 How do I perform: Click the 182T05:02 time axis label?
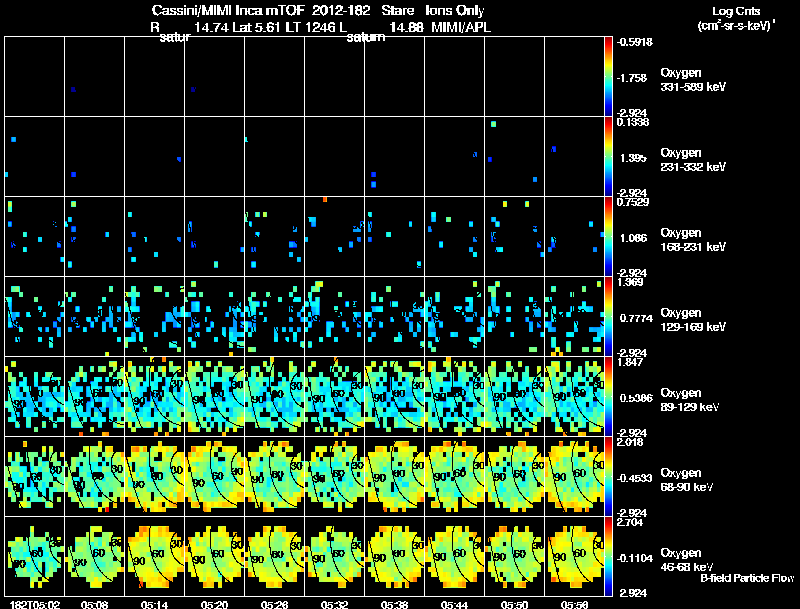(x=35, y=604)
